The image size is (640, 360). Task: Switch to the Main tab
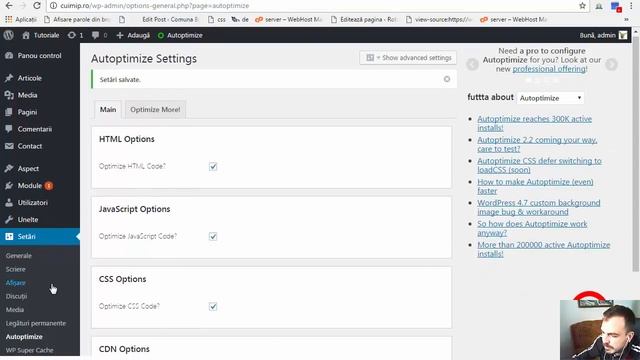point(108,109)
